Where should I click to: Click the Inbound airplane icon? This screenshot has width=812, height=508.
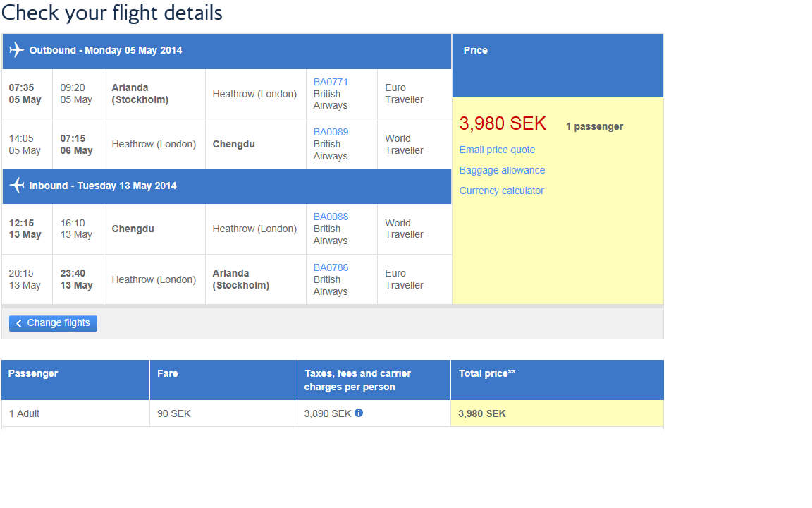(17, 186)
